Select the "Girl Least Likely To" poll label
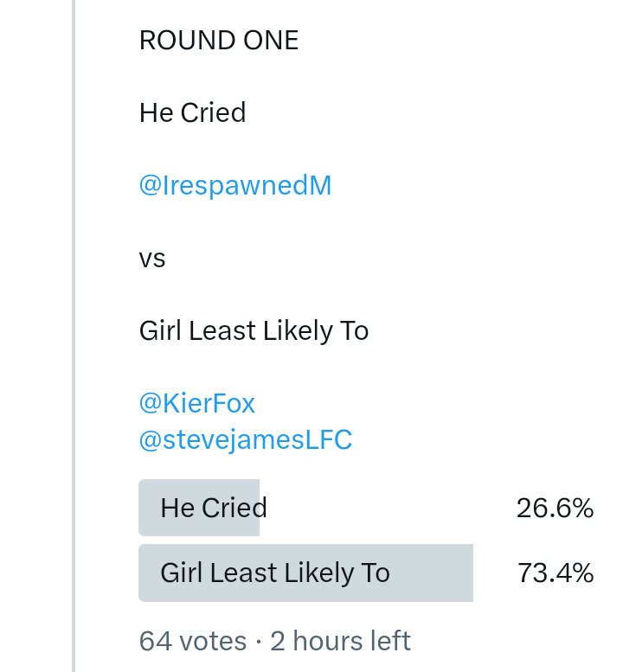The image size is (623, 672). point(275,573)
